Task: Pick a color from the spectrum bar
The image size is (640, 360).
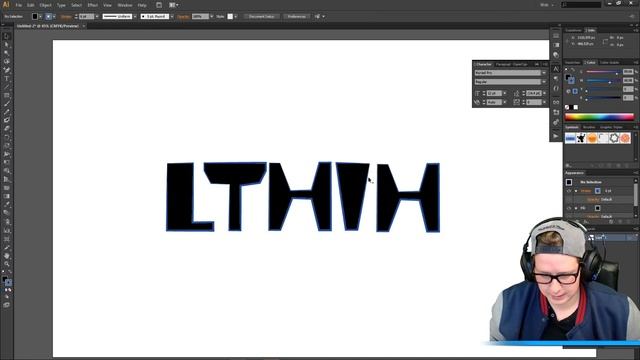Action: tap(599, 117)
